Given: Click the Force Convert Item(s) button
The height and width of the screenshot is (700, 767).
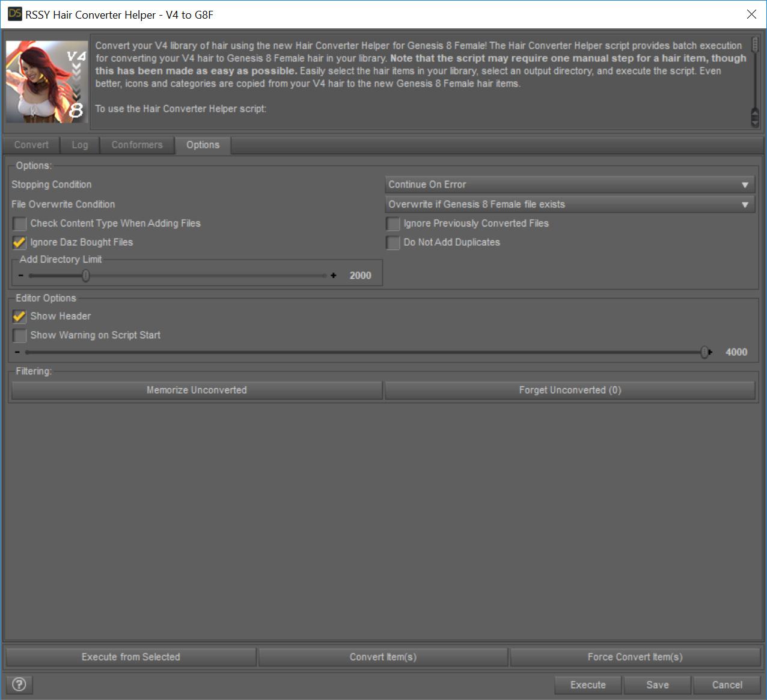Looking at the screenshot, I should [x=635, y=657].
